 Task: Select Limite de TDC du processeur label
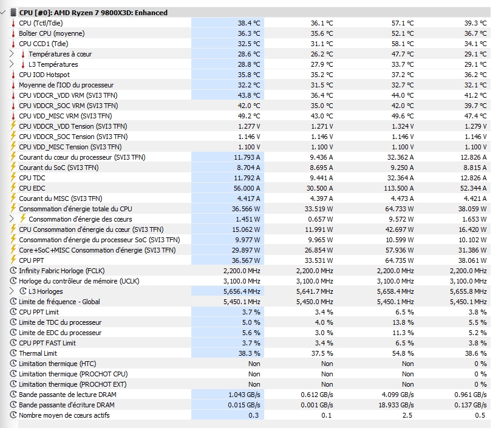click(60, 322)
